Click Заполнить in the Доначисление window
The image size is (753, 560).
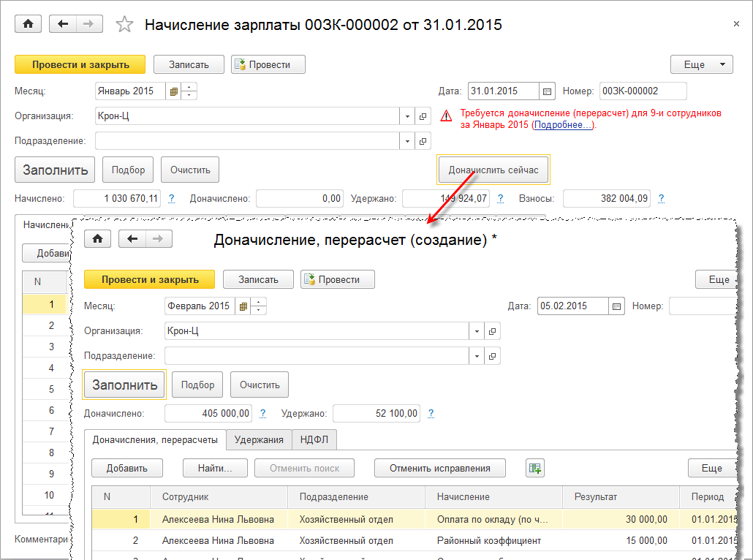(124, 385)
